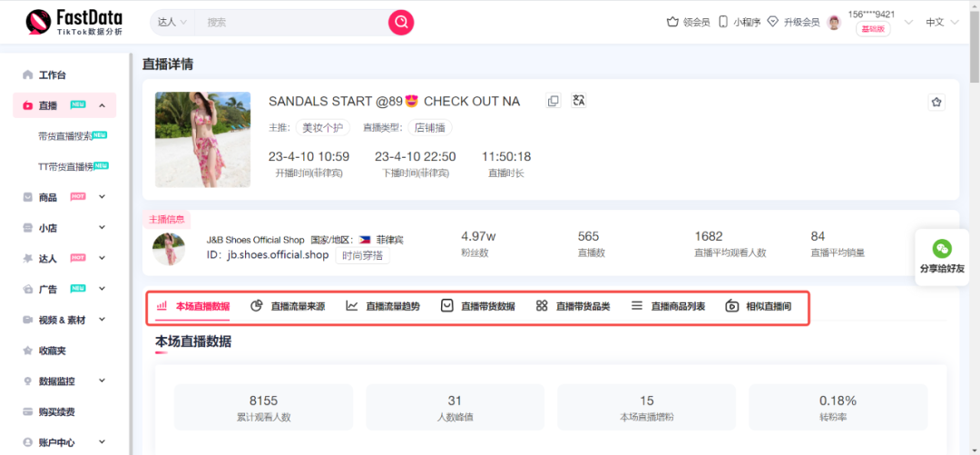Expand the 达人 sidebar section
The width and height of the screenshot is (980, 455).
[102, 258]
